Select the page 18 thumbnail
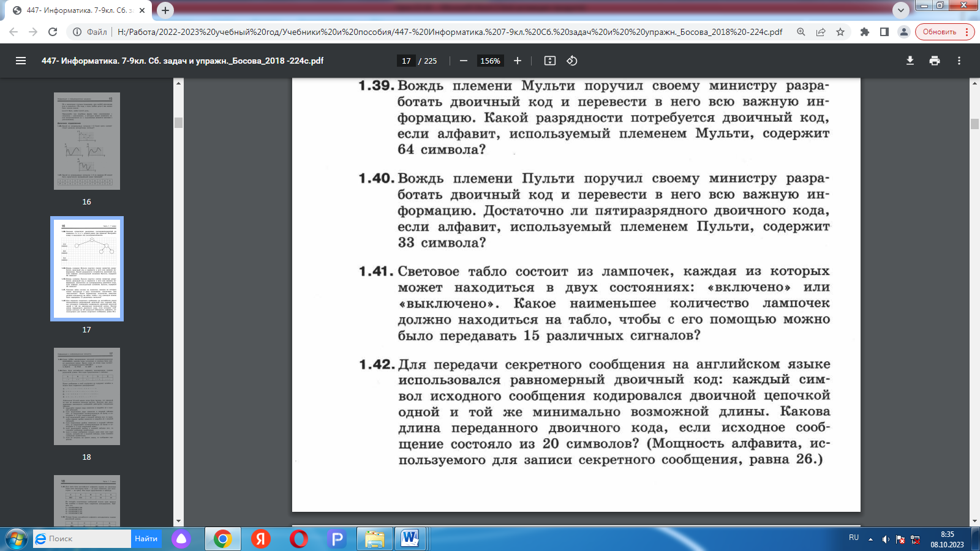The width and height of the screenshot is (980, 551). [87, 396]
